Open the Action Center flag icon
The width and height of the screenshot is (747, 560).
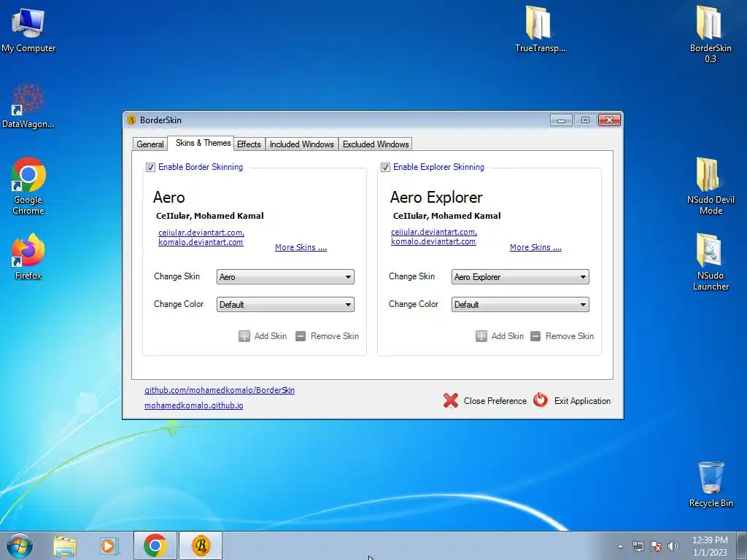(656, 546)
